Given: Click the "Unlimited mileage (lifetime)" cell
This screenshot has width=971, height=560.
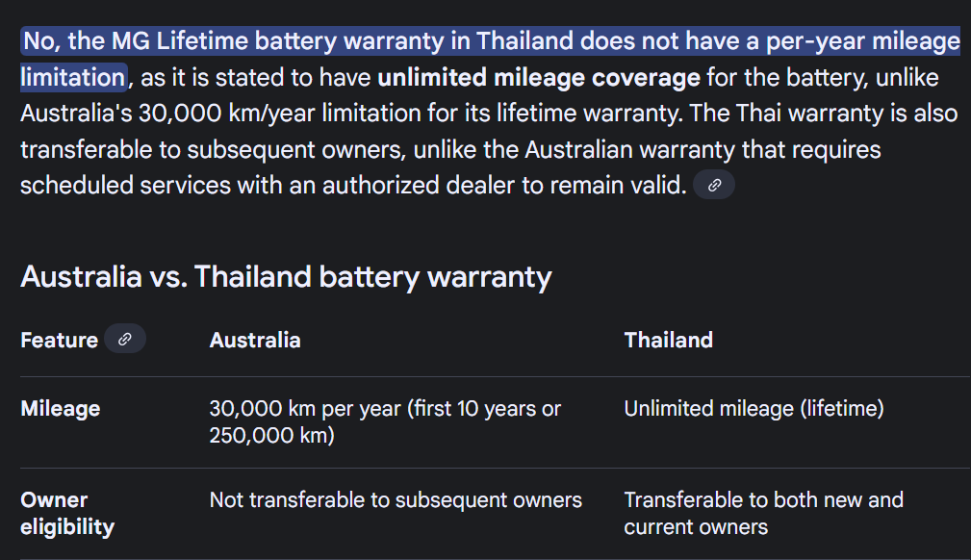Looking at the screenshot, I should click(754, 409).
